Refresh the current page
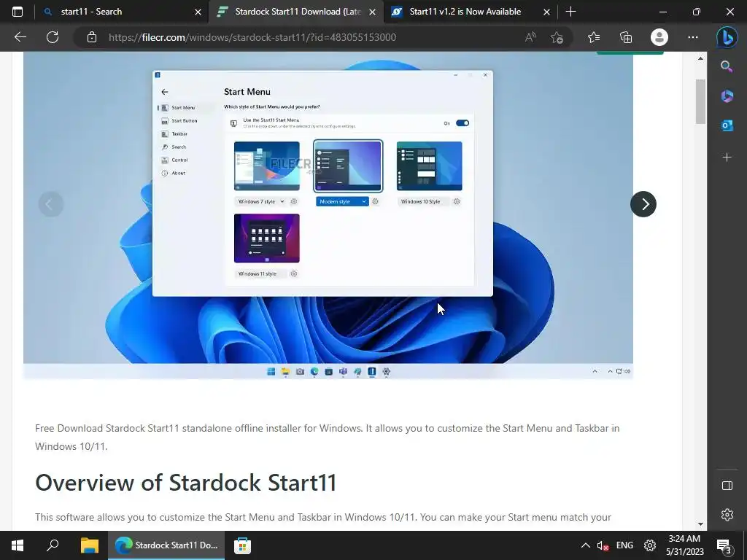The image size is (747, 560). coord(53,37)
